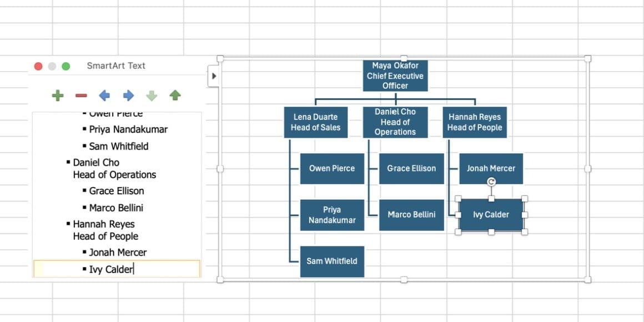This screenshot has height=322, width=644.
Task: Click the rotation handle above Ivy Calder box
Action: click(491, 182)
